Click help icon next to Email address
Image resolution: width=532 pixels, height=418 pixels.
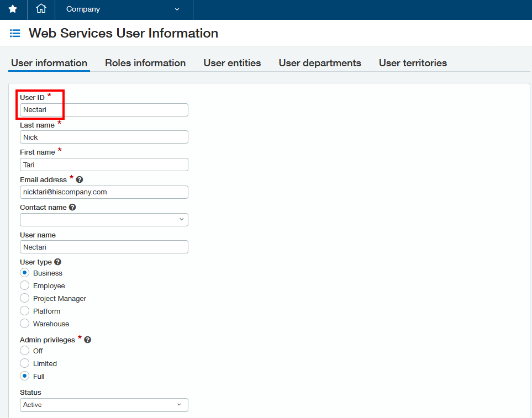pyautogui.click(x=80, y=180)
